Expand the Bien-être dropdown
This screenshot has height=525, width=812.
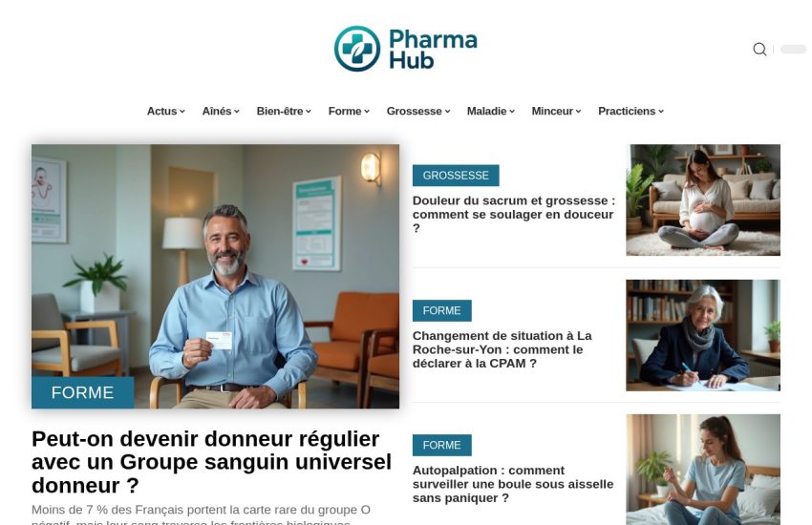coord(284,112)
